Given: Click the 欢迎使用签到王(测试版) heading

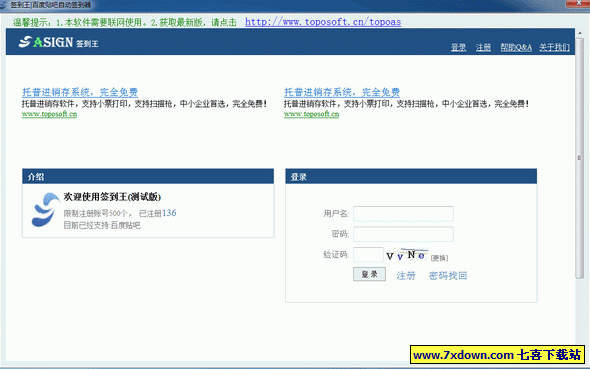Looking at the screenshot, I should click(112, 197).
